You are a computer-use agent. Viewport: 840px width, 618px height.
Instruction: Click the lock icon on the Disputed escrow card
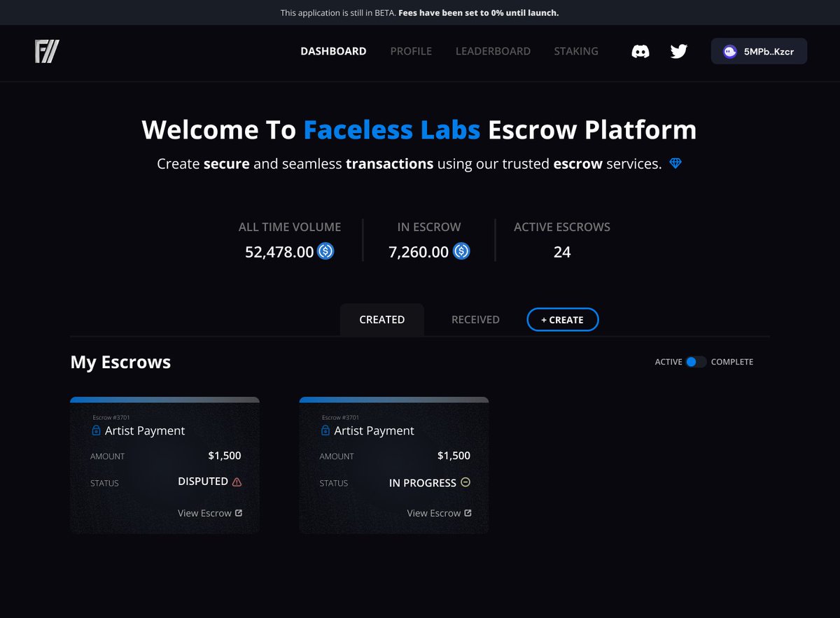coord(97,430)
